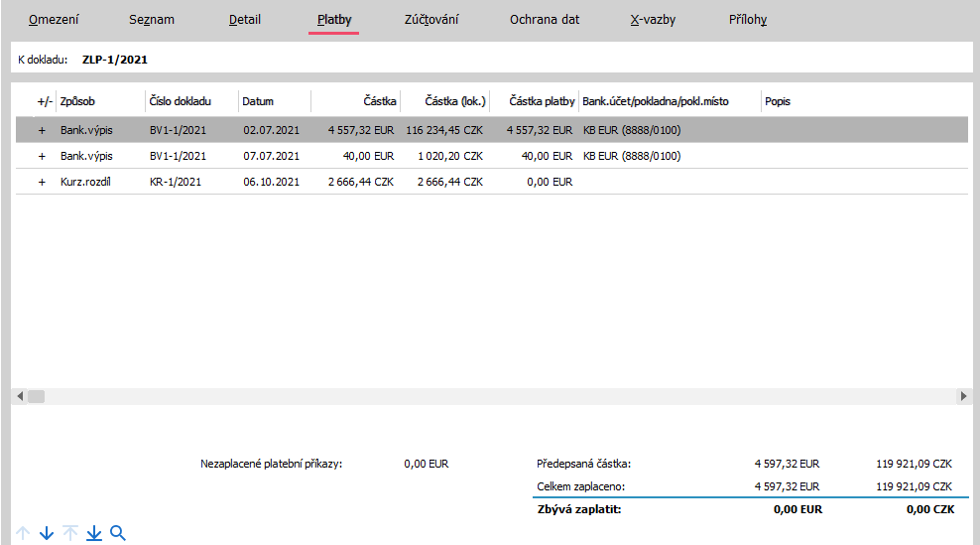This screenshot has height=545, width=980.
Task: Click ZLP-1/2021 document number
Action: (x=115, y=60)
